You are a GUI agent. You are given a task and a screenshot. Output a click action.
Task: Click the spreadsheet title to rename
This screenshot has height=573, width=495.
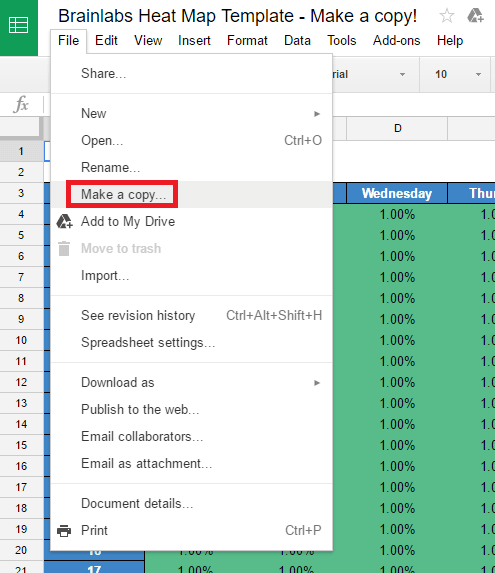tap(237, 16)
